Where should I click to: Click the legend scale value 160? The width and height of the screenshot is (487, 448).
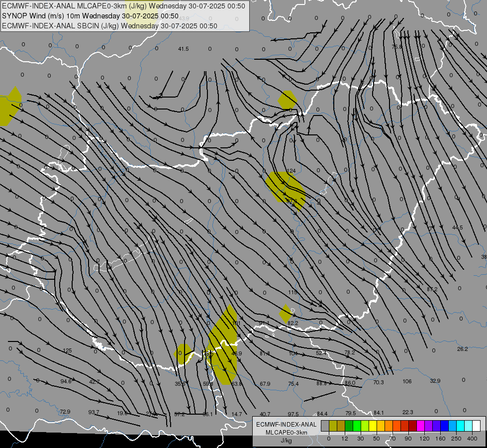click(440, 439)
